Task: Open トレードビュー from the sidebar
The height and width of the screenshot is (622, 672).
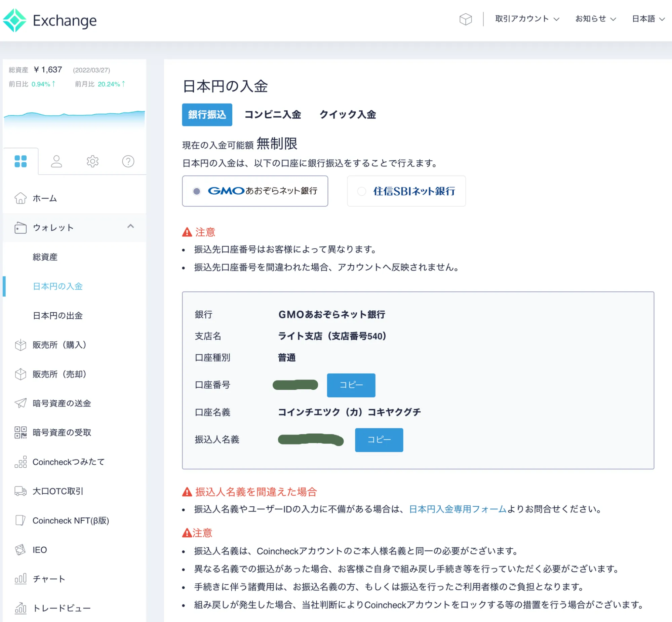Action: tap(61, 608)
